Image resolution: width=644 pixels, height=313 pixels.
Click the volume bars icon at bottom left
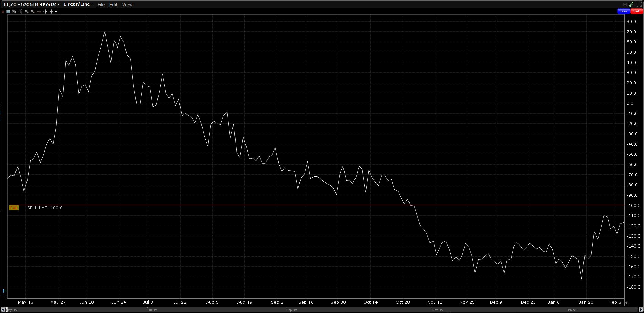tap(4, 296)
